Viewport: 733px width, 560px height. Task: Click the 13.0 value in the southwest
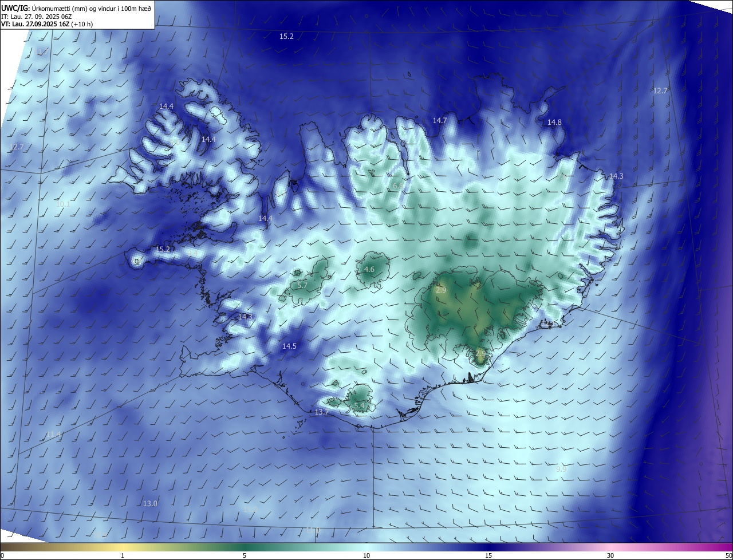click(x=150, y=503)
